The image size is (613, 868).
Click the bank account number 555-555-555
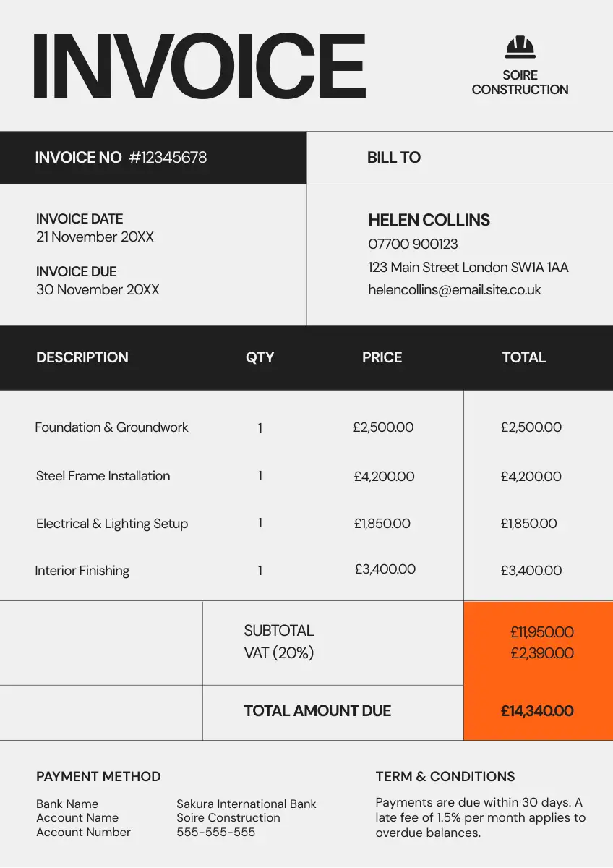click(215, 833)
